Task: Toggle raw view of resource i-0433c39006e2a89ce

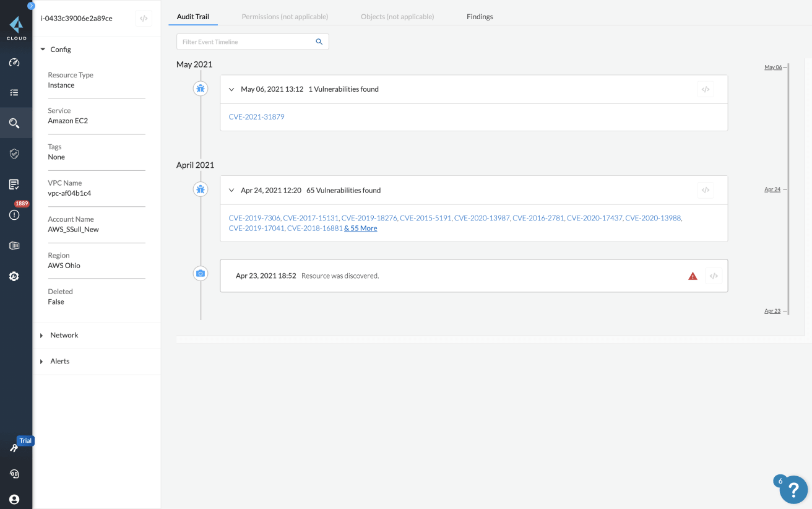Action: point(143,19)
